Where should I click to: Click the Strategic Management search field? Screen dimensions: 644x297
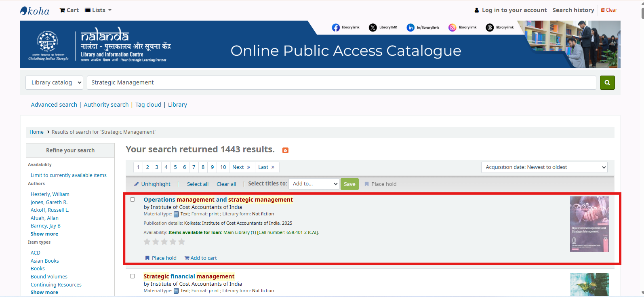pyautogui.click(x=341, y=82)
